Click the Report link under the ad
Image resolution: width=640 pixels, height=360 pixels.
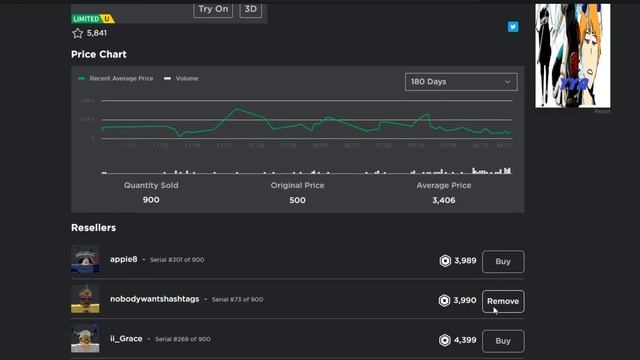(x=602, y=111)
